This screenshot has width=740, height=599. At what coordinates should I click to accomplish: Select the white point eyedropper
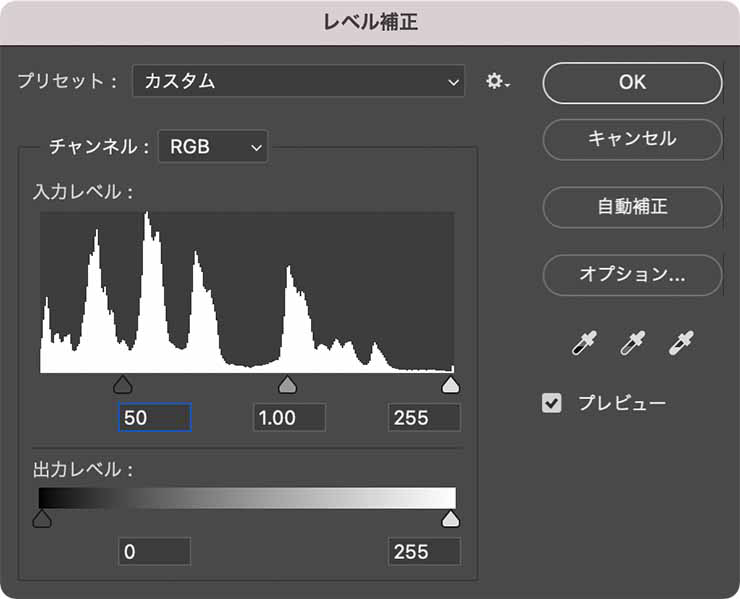coord(681,344)
